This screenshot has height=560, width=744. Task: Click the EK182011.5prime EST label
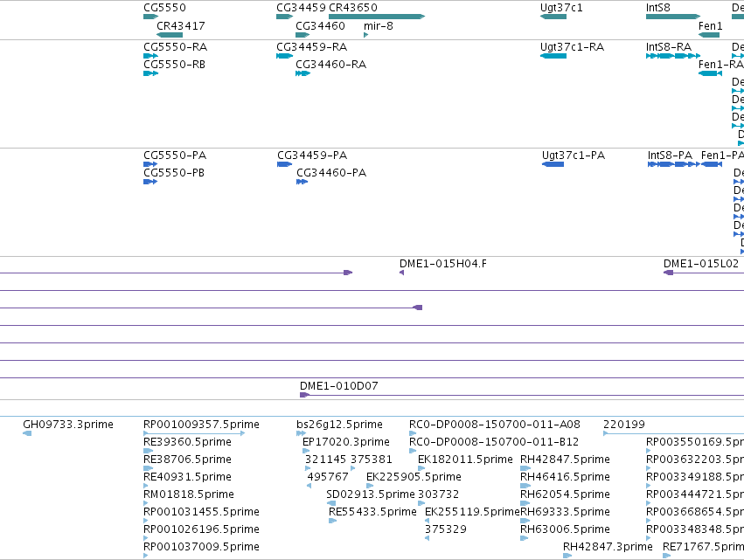point(465,460)
